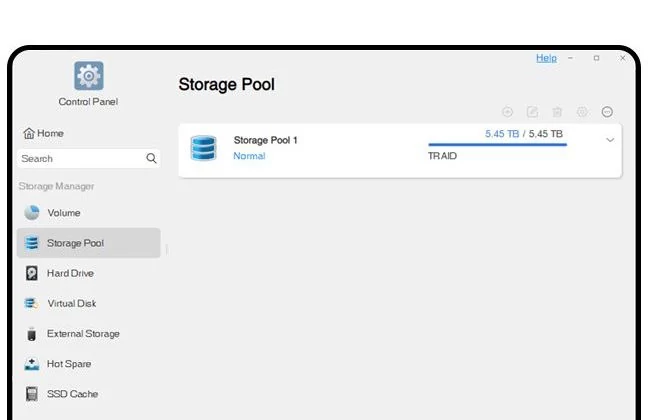Viewport: 648px width, 420px height.
Task: Click the External Storage USB icon
Action: pyautogui.click(x=31, y=334)
